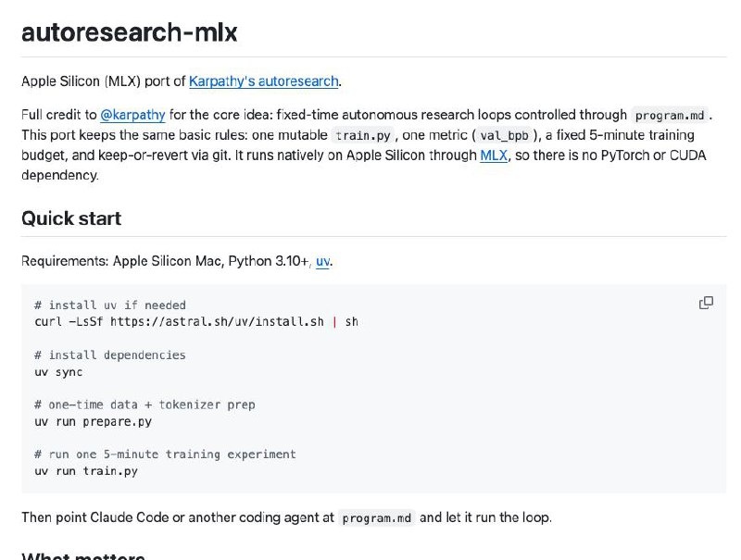Screen dimensions: 741x560
Task: Click the 'uv run prepare.py' command
Action: [x=93, y=422]
